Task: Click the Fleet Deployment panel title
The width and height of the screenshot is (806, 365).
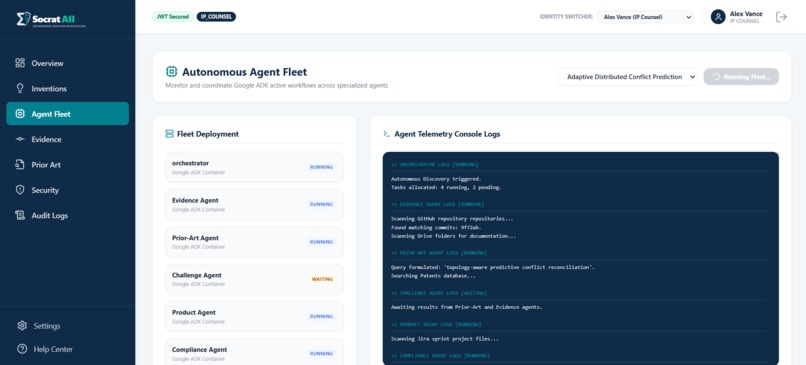Action: 208,134
